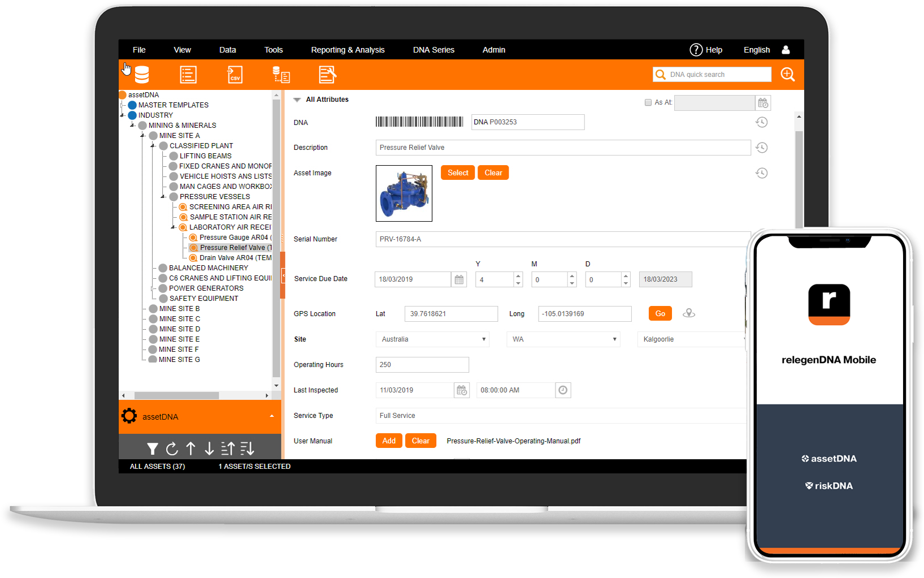Click the move down arrow icon
The height and width of the screenshot is (578, 924).
coord(209,448)
